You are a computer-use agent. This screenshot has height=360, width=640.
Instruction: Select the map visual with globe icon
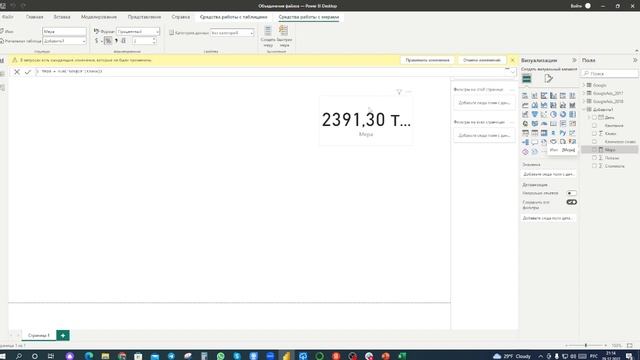click(x=525, y=123)
